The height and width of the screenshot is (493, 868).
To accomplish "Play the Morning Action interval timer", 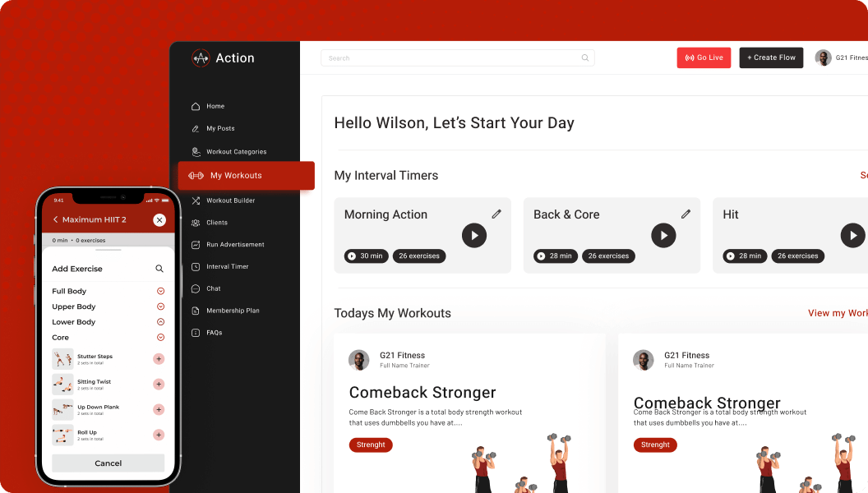I will click(474, 236).
